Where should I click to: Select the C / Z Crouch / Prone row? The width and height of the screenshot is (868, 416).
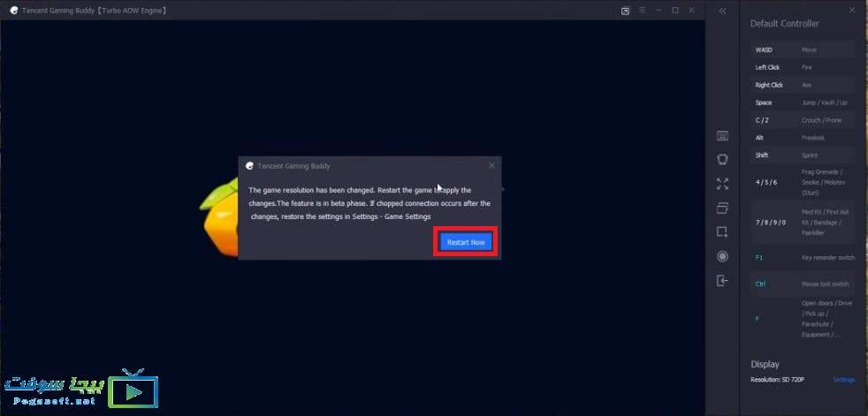click(803, 120)
